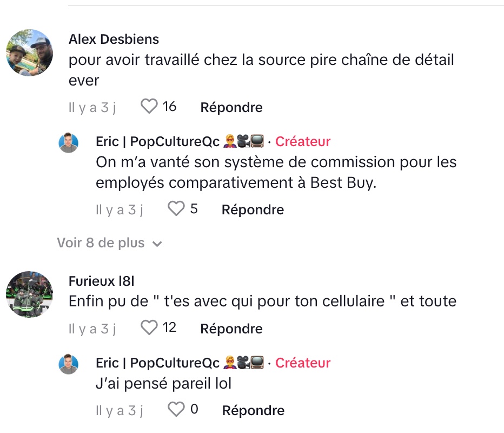Click Eric's avatar beside the commission reply

click(x=69, y=142)
